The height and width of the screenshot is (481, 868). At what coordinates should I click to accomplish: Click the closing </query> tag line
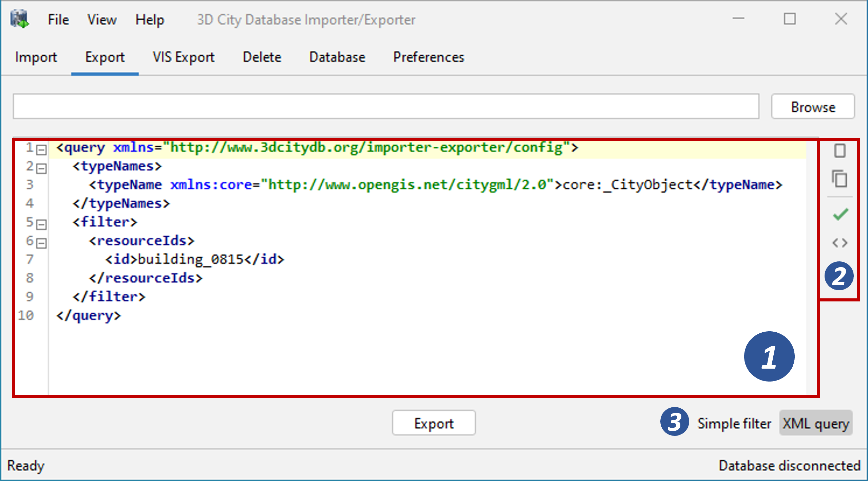pos(88,315)
